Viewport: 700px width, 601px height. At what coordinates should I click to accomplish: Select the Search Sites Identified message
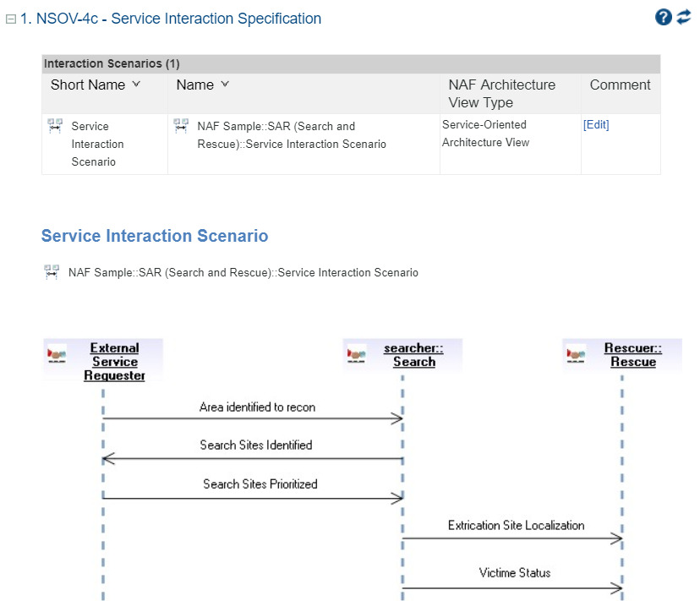255,445
